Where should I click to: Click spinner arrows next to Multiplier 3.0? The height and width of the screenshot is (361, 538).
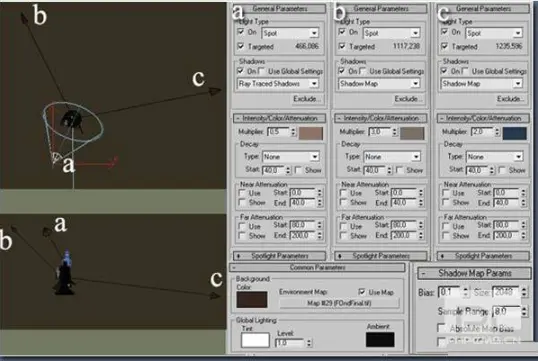pyautogui.click(x=394, y=132)
